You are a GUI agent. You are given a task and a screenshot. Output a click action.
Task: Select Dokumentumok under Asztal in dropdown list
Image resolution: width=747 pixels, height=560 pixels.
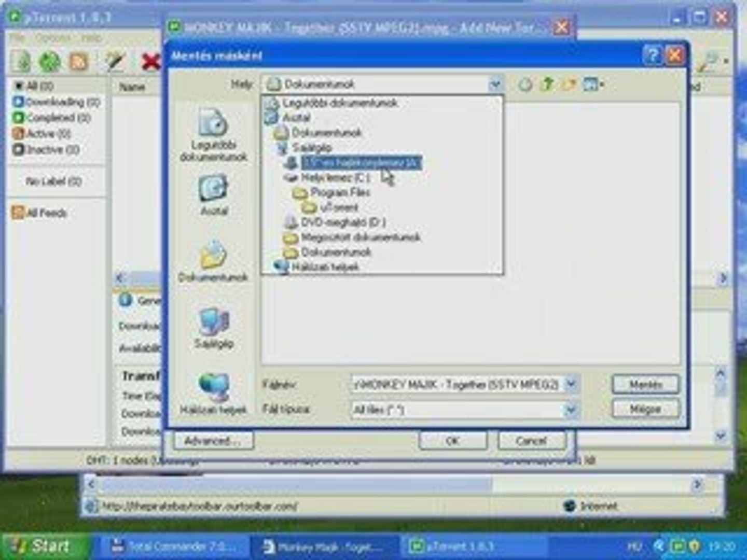click(326, 133)
